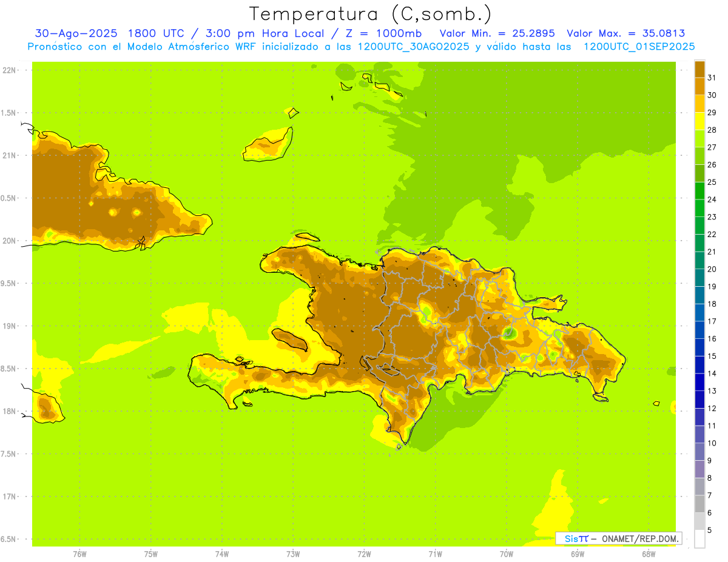Click the legend value 18

pos(712,304)
